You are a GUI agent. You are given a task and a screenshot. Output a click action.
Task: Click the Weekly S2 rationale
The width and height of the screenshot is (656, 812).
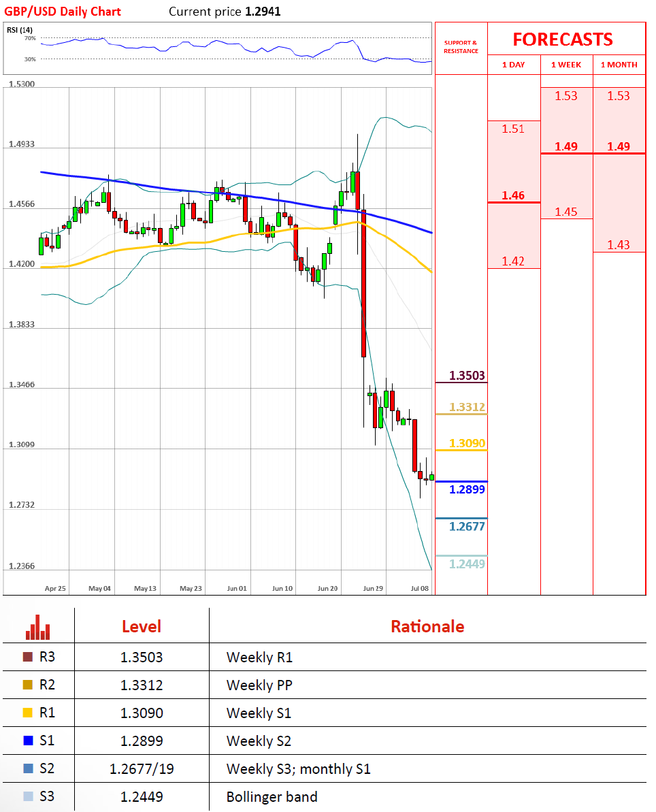click(259, 741)
